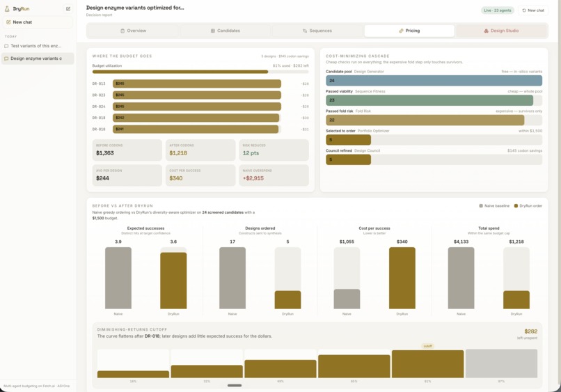
Task: Click the 65% diminishing-returns bar
Action: [x=354, y=366]
